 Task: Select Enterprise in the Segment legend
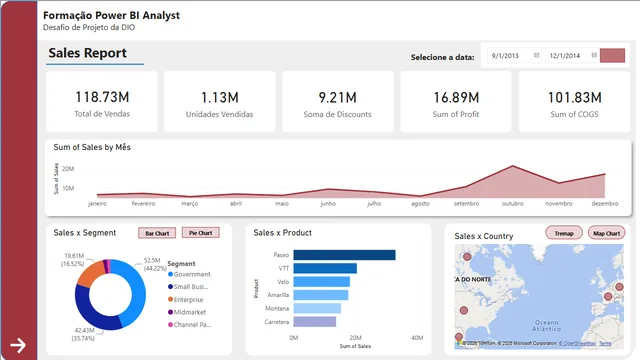(x=186, y=300)
